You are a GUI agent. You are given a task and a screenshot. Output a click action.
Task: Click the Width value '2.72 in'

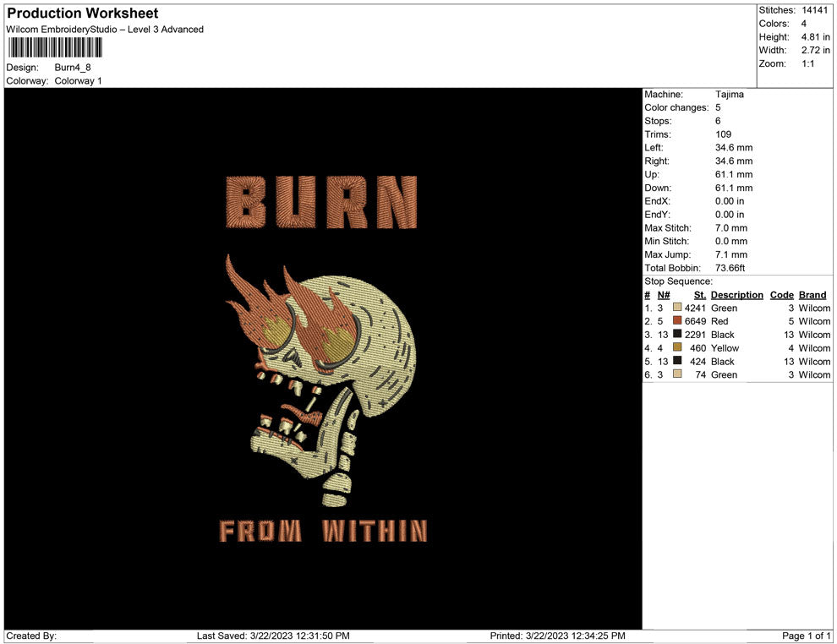(815, 50)
